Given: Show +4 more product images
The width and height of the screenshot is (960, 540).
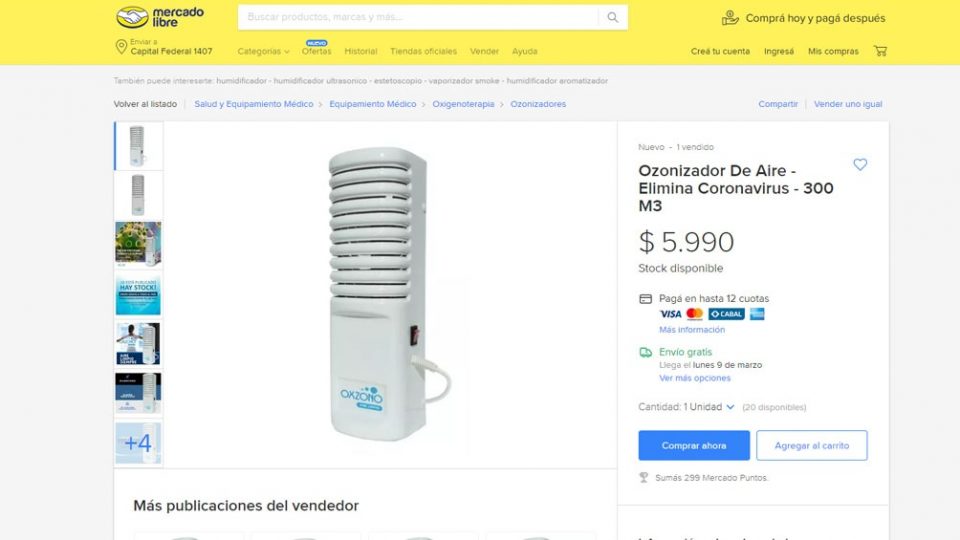Looking at the screenshot, I should click(x=138, y=443).
